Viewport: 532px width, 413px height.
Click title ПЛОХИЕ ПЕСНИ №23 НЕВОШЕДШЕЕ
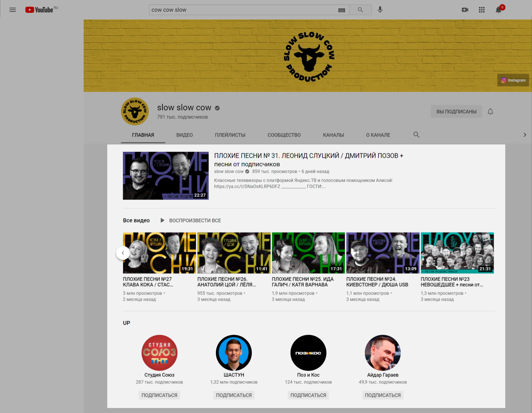pos(452,282)
